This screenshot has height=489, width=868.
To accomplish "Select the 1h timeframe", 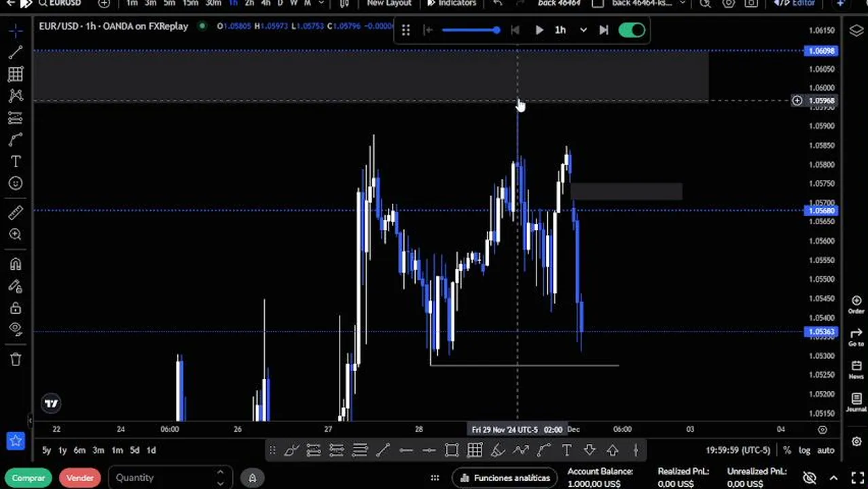I will pos(233,3).
